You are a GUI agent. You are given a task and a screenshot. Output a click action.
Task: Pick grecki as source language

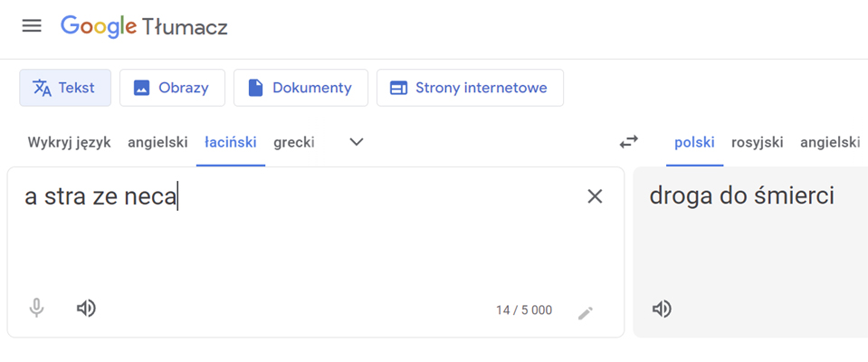point(294,143)
